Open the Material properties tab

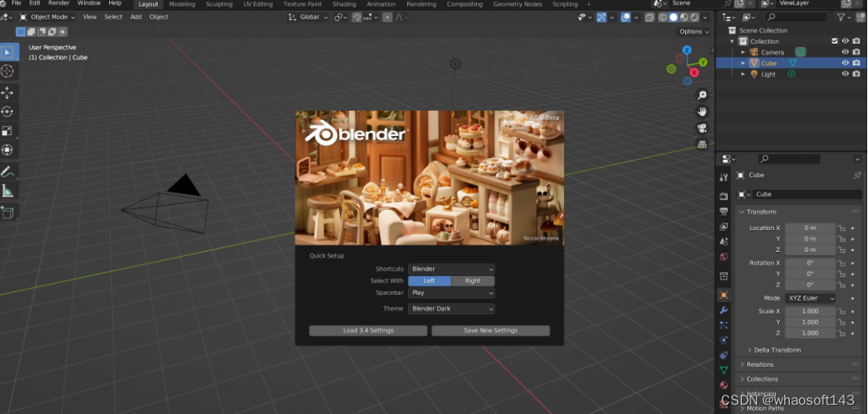point(724,385)
